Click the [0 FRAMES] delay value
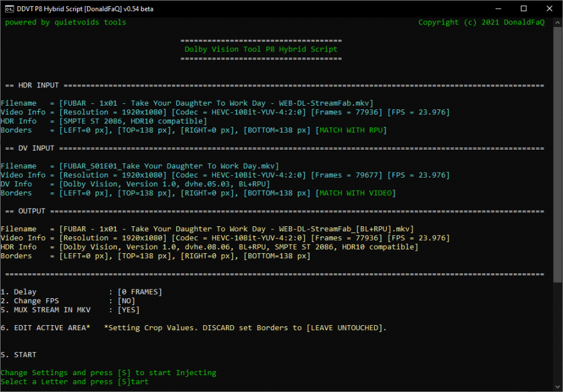The height and width of the screenshot is (392, 563). [139, 292]
